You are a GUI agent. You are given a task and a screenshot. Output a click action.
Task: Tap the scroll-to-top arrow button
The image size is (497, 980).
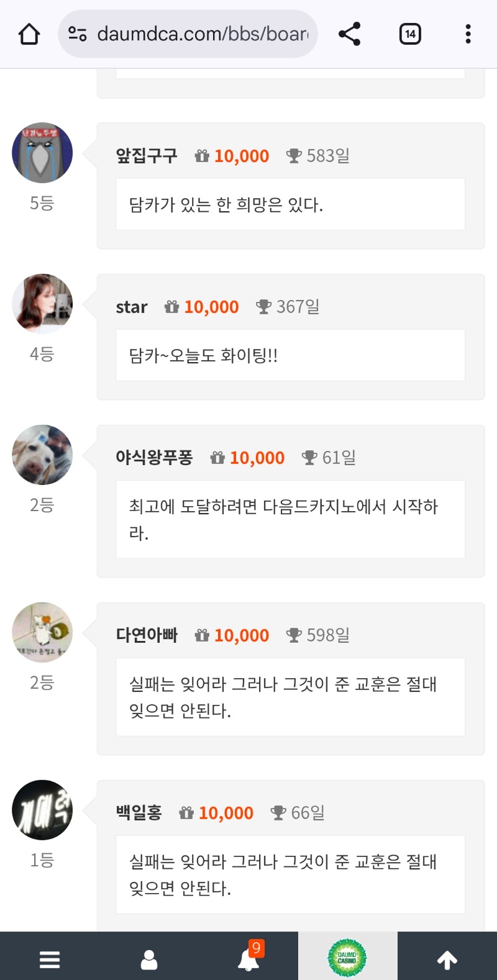447,960
